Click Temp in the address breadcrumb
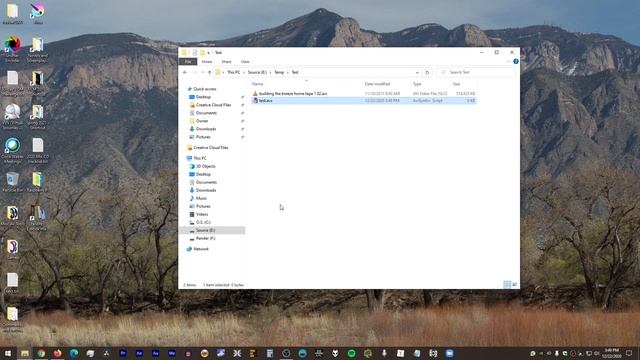 279,72
